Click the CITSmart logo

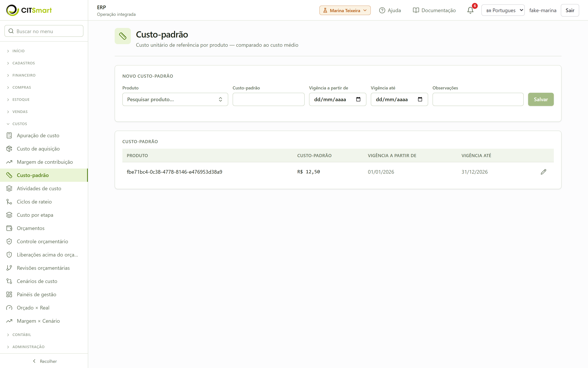pos(29,10)
